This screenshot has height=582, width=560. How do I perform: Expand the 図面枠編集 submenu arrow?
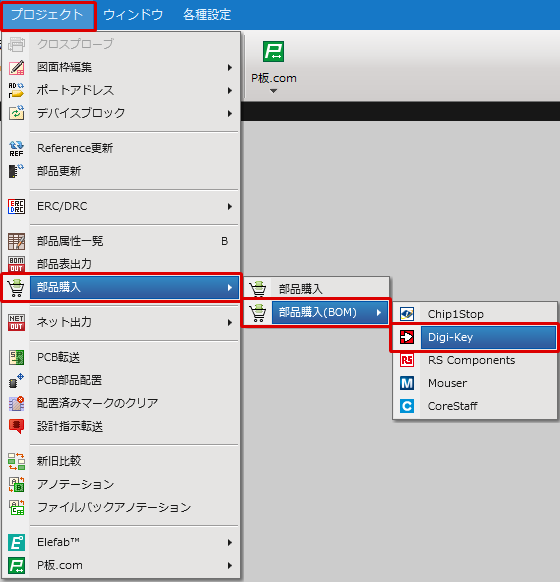point(230,68)
